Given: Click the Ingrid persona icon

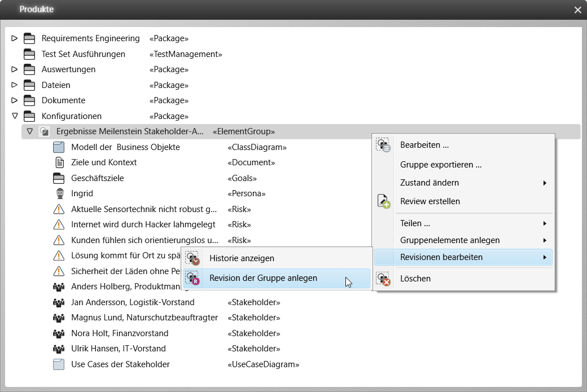Looking at the screenshot, I should tap(59, 193).
